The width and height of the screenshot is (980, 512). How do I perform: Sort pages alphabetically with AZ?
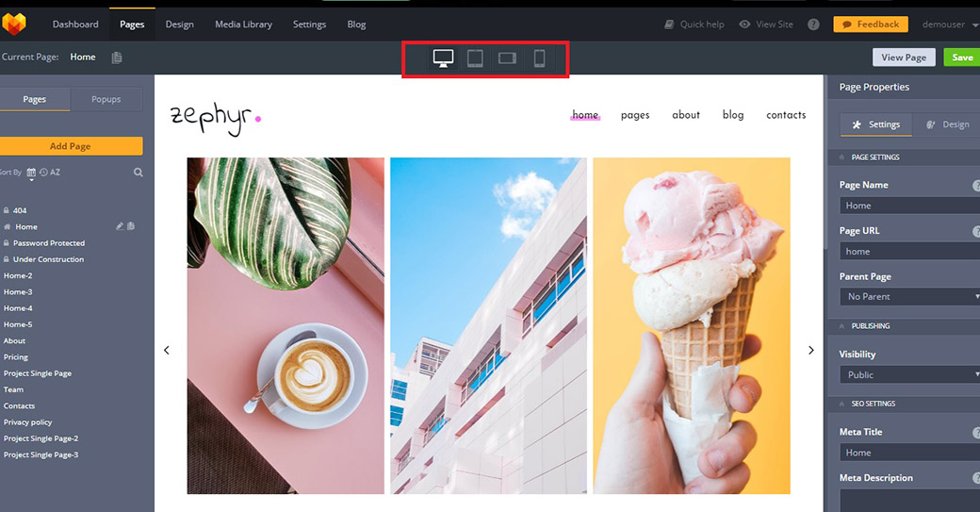pyautogui.click(x=50, y=173)
